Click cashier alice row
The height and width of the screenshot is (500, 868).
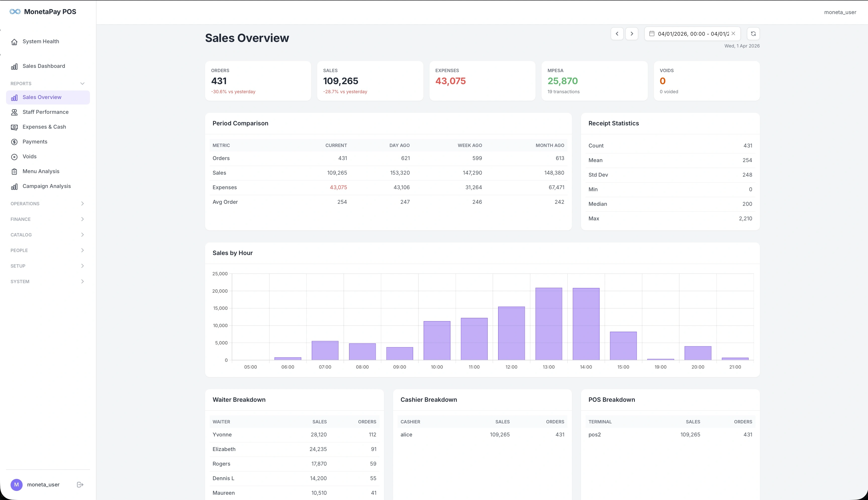click(x=483, y=435)
